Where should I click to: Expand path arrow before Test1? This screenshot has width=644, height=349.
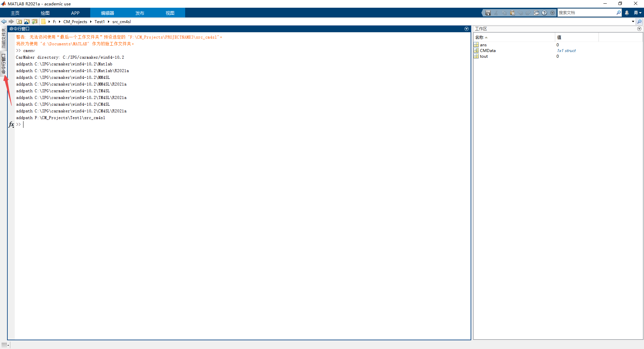point(91,21)
